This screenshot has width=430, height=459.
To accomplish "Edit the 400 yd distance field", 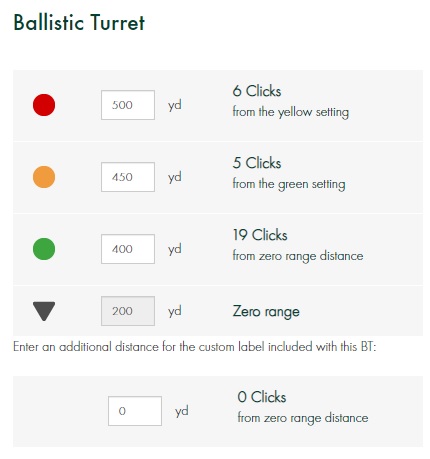I will click(x=128, y=249).
